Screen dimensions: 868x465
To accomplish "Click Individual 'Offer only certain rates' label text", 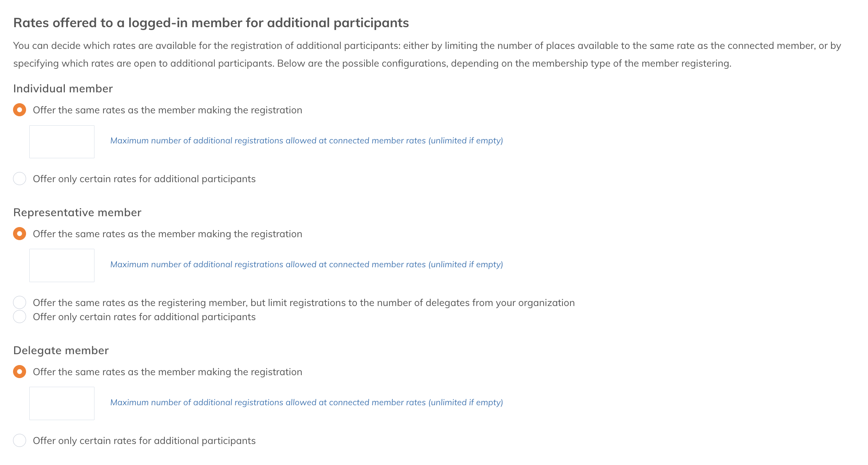I will click(144, 179).
